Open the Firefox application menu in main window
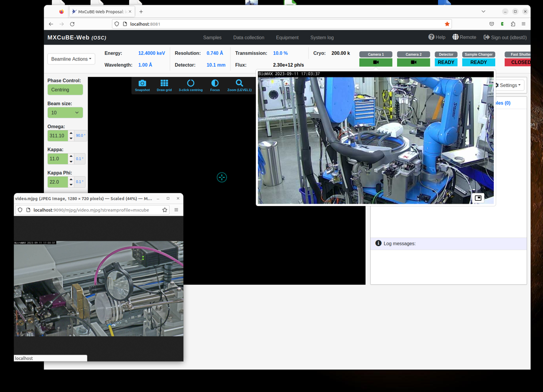 pos(524,24)
